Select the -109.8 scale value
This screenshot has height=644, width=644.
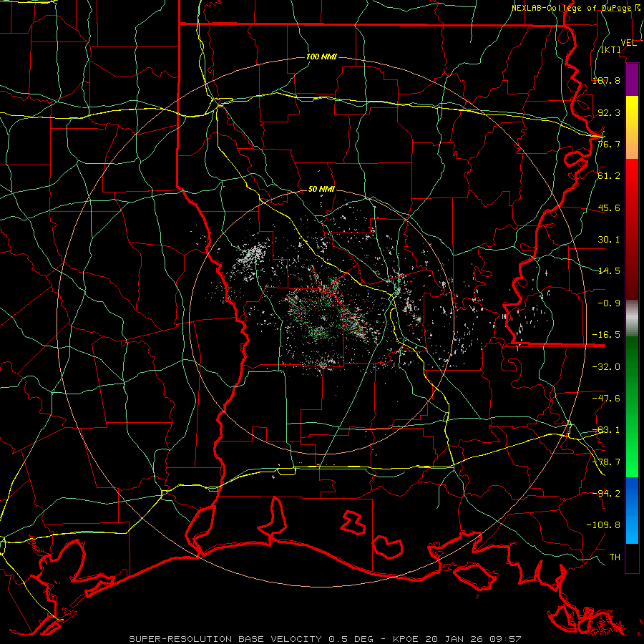tap(603, 525)
